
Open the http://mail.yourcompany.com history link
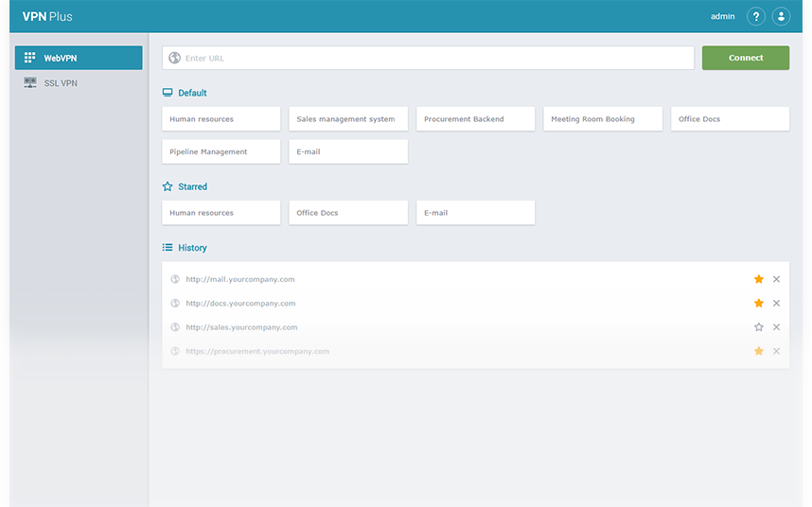[x=240, y=279]
